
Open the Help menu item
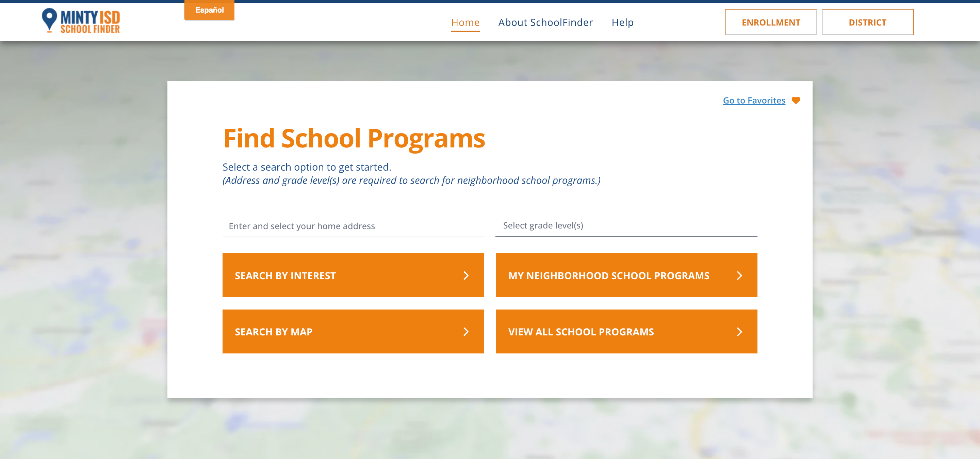click(622, 22)
